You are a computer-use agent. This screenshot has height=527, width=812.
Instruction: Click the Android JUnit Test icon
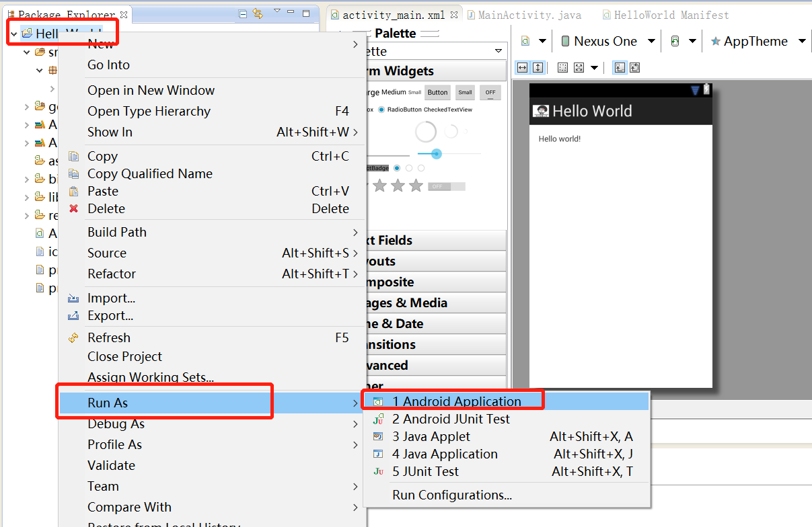pos(378,419)
